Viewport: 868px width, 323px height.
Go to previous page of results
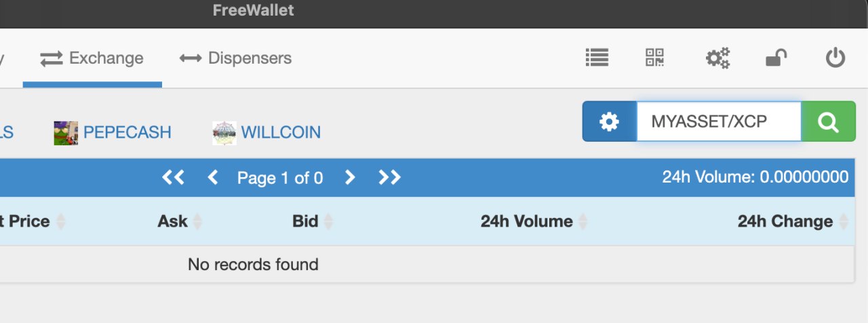click(x=212, y=178)
